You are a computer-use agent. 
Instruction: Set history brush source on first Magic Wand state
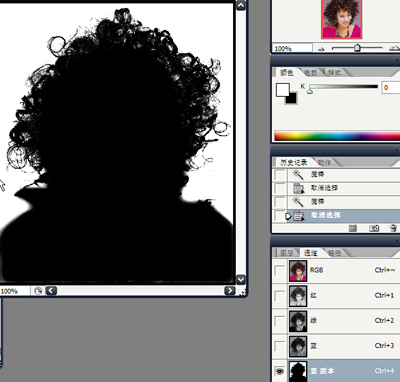coord(280,174)
